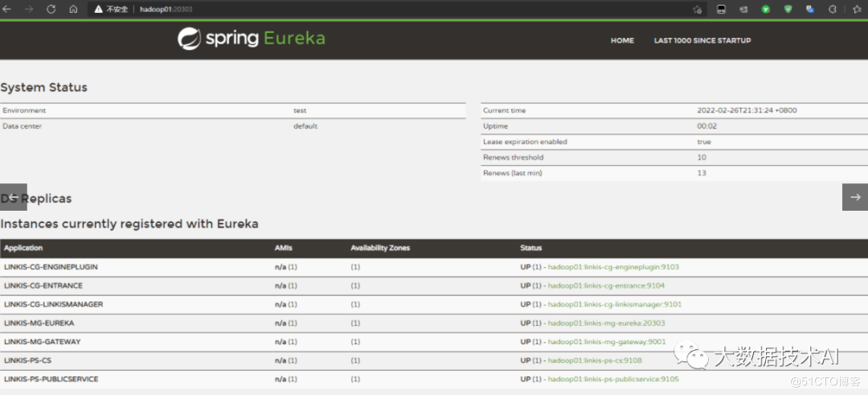
Task: Open hadoop01:linkis-mg-eureka:20303 link
Action: [606, 323]
